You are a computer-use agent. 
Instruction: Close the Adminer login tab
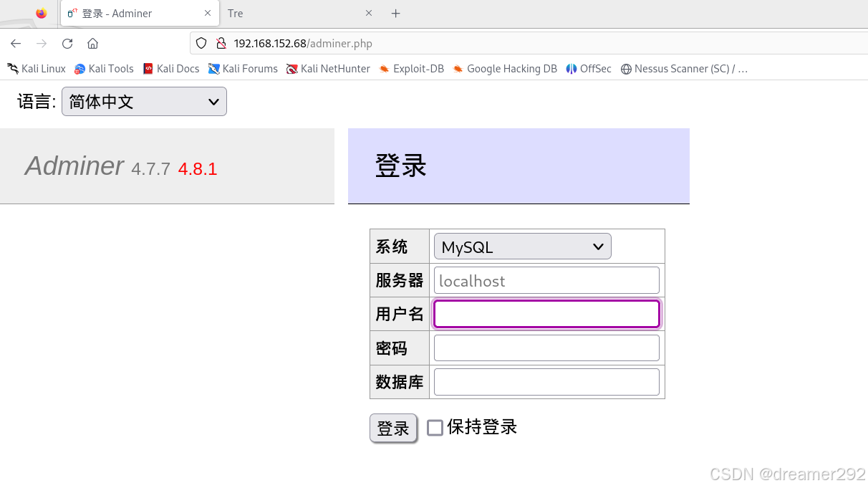pyautogui.click(x=208, y=13)
